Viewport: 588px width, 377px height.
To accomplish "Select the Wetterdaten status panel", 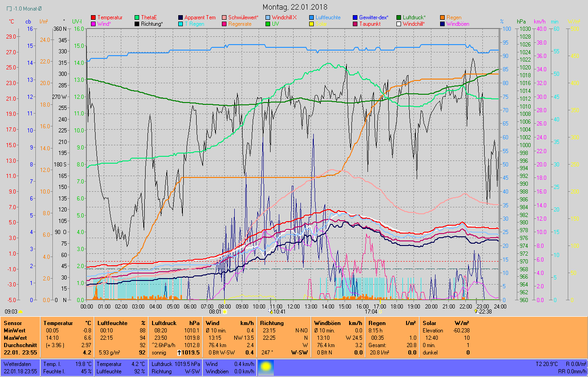I will pyautogui.click(x=20, y=367).
